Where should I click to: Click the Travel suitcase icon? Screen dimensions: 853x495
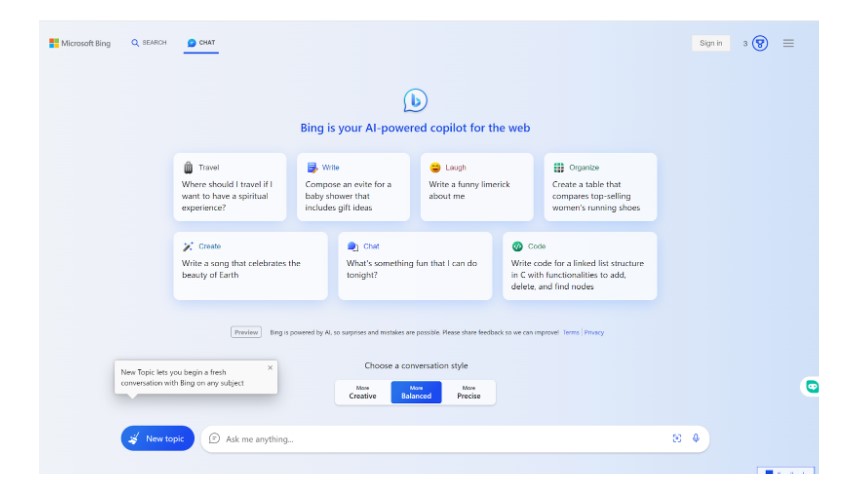tap(188, 168)
